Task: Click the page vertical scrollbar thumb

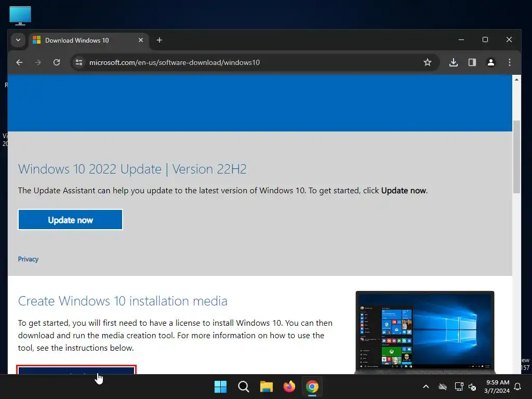Action: [x=516, y=157]
